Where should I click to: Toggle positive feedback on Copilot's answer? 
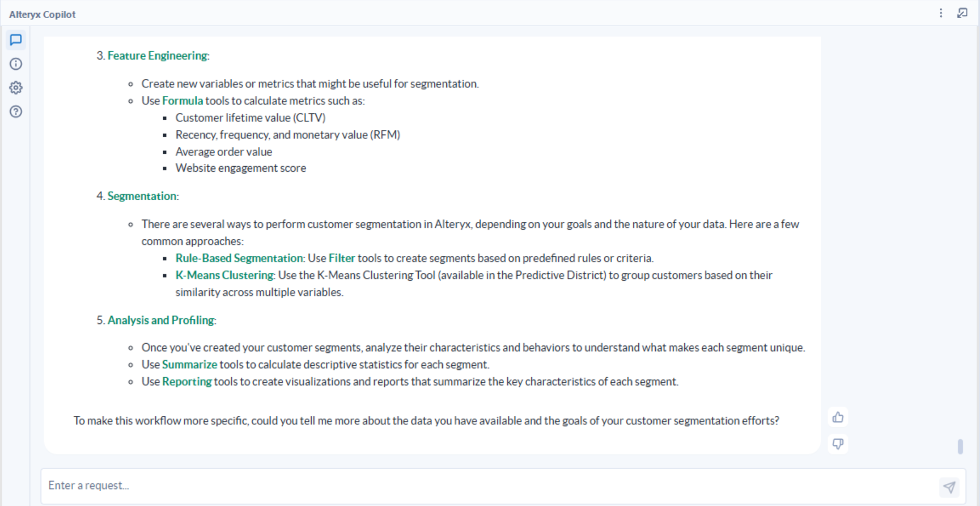point(838,417)
